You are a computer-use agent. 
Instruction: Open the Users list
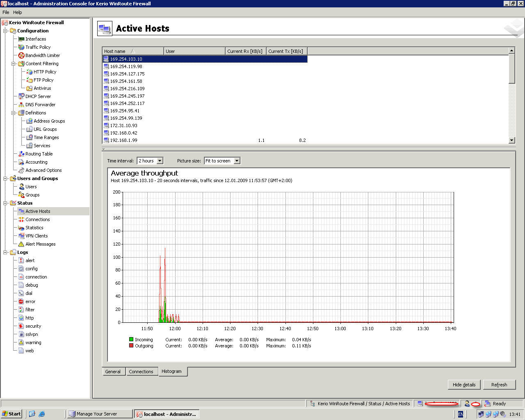point(31,187)
